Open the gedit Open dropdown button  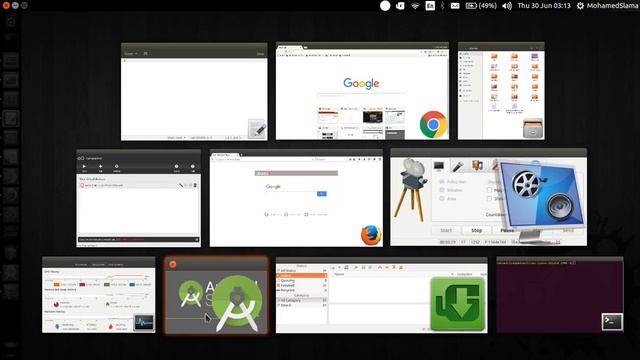pos(131,53)
